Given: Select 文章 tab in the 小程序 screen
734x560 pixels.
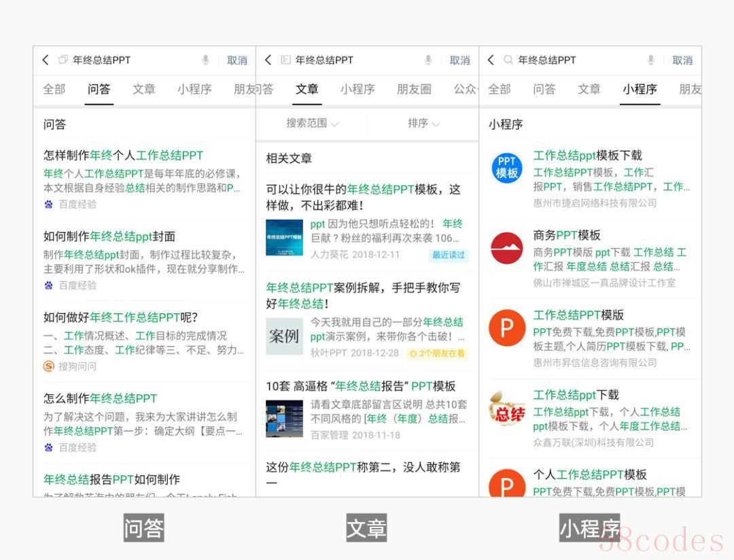Looking at the screenshot, I should coord(589,89).
